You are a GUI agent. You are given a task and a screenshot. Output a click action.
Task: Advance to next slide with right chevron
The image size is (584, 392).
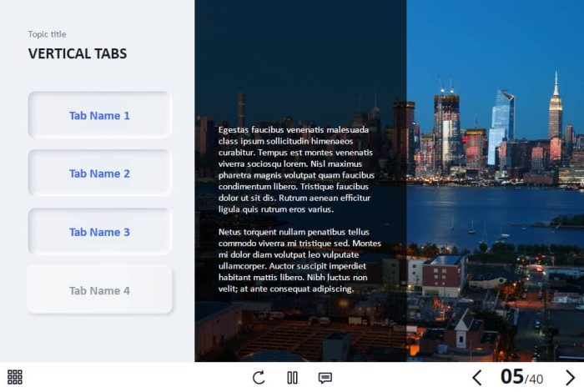(x=570, y=378)
